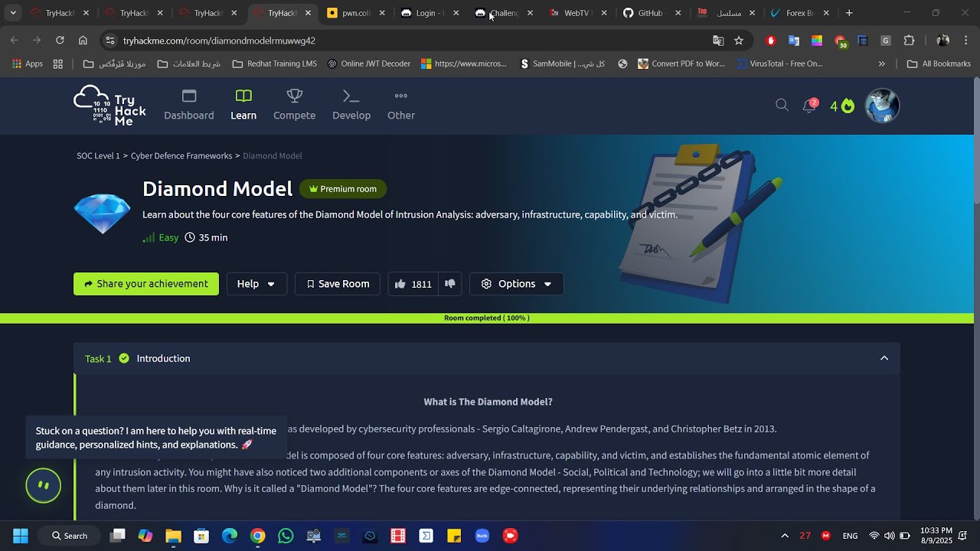Screen dimensions: 980x551
Task: Open the Task View taskbar icon
Action: coord(117,536)
